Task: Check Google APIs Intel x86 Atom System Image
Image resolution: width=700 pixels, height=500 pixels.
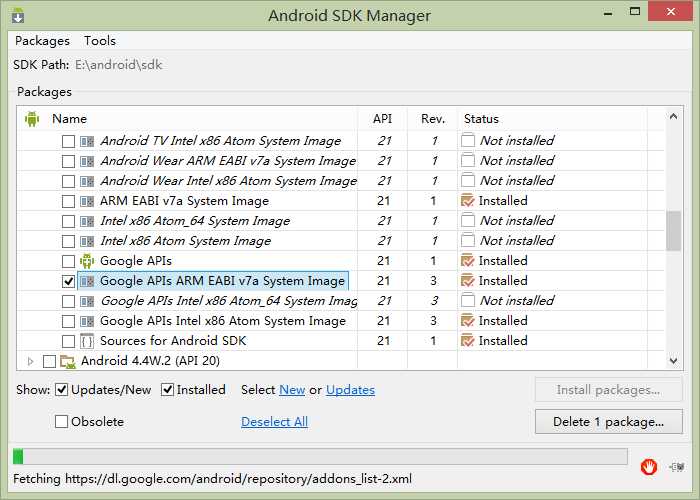Action: point(68,321)
